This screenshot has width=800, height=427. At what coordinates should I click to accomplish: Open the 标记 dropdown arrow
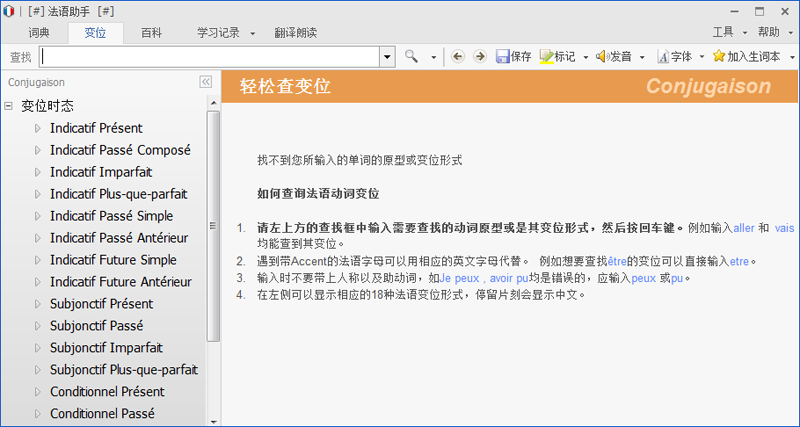pos(586,57)
